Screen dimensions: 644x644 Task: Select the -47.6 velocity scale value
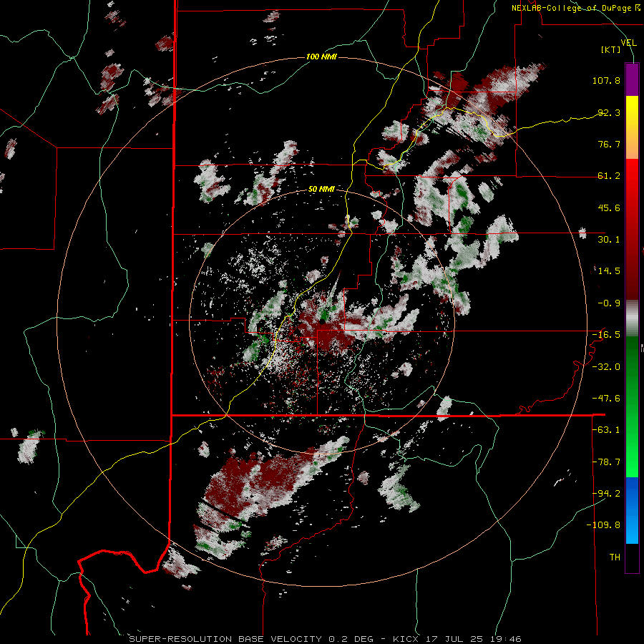[606, 399]
